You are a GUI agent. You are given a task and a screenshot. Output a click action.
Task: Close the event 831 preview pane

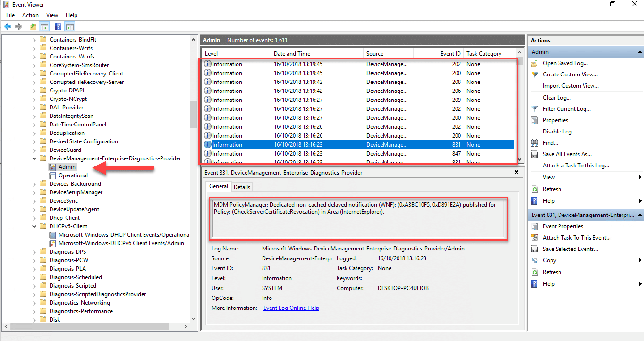tap(517, 173)
